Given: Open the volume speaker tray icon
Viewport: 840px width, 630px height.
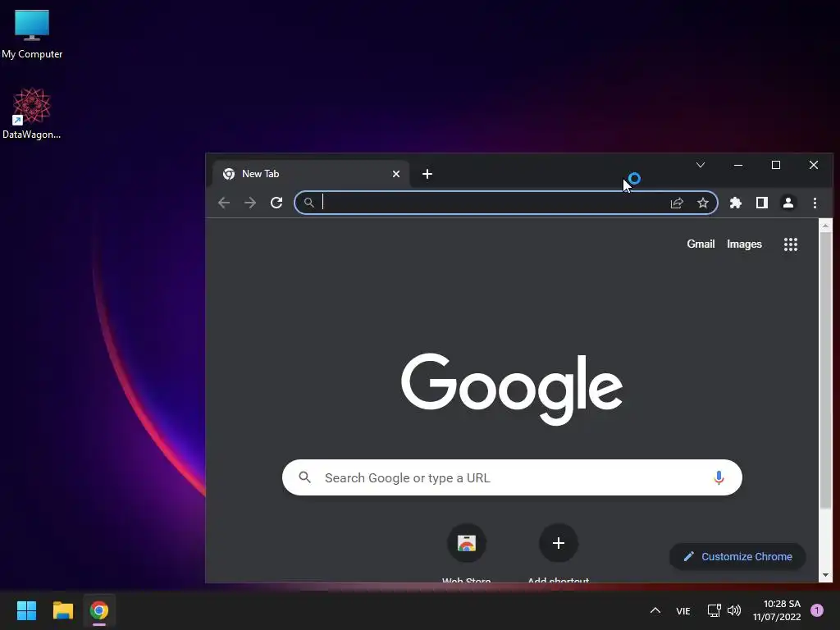Looking at the screenshot, I should [734, 610].
